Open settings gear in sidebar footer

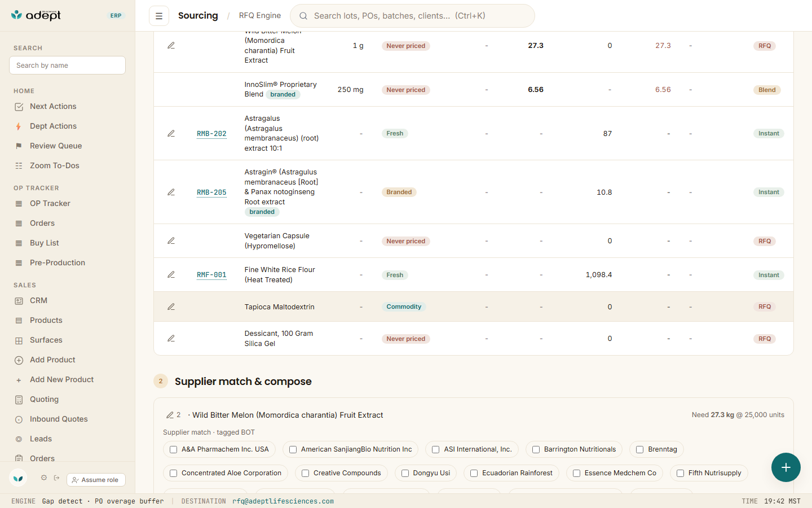(44, 478)
